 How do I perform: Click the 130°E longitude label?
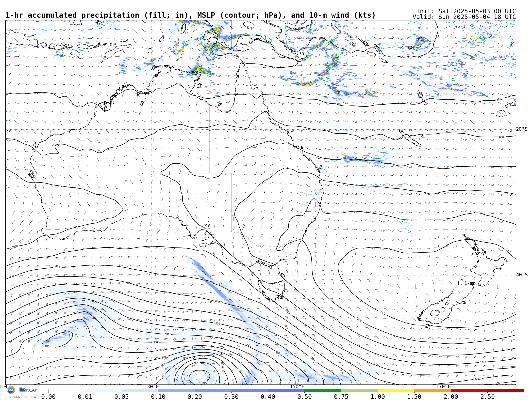coord(151,386)
